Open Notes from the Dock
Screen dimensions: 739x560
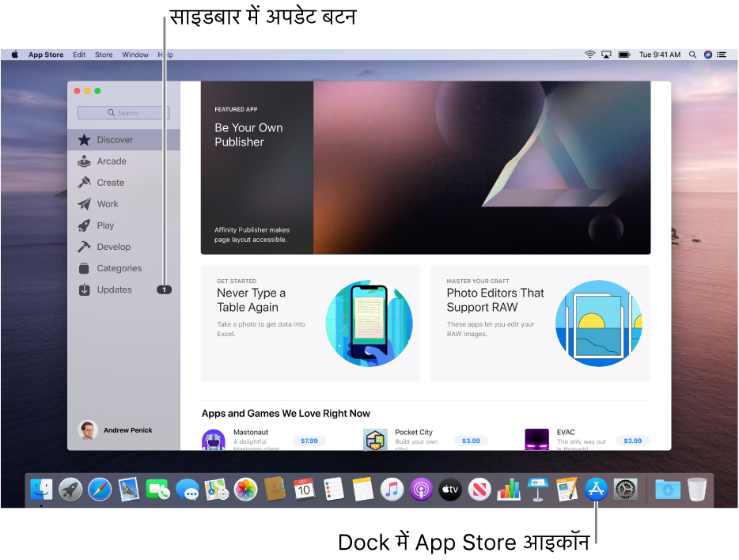pos(363,490)
